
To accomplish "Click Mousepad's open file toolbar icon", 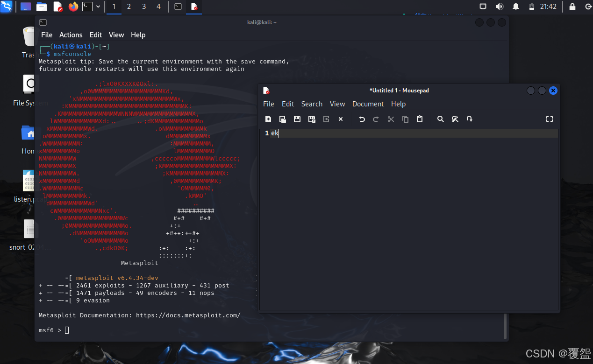I will [283, 119].
